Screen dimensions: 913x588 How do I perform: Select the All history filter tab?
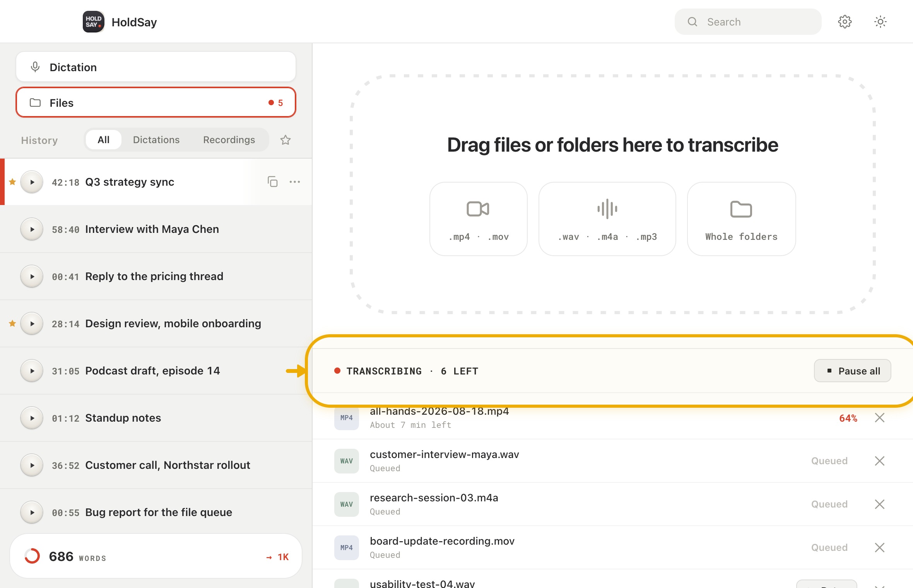(x=103, y=140)
